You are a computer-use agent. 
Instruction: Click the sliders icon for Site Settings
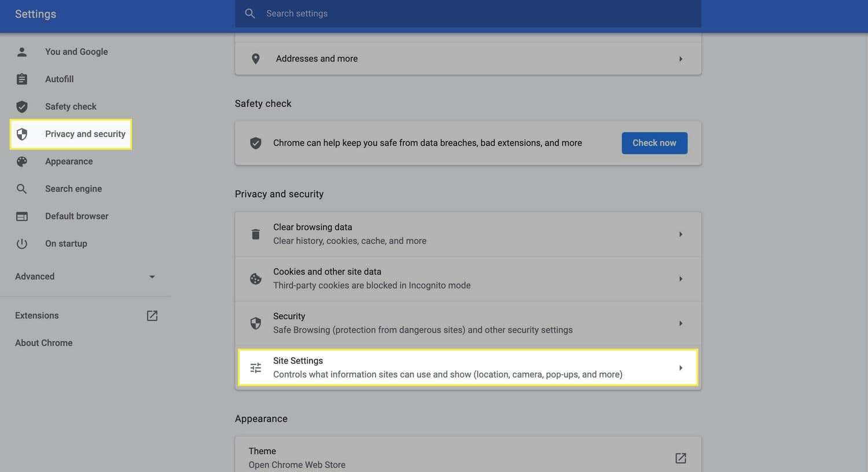tap(256, 368)
